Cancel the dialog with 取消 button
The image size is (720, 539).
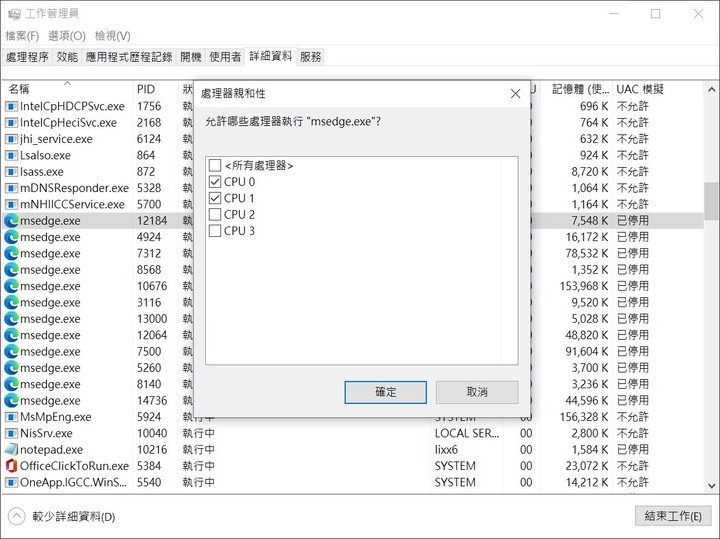(x=477, y=392)
